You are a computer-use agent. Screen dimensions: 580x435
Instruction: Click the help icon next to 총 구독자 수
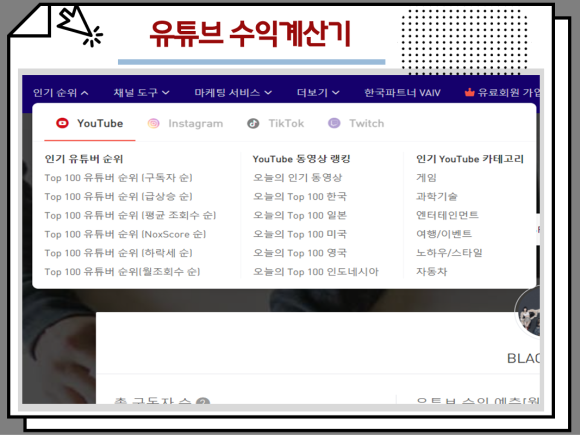point(203,402)
